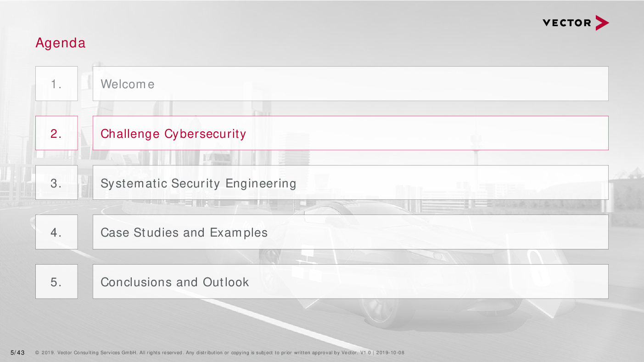Select Systematic Security Engineering agenda item
The image size is (644, 362).
pyautogui.click(x=350, y=183)
